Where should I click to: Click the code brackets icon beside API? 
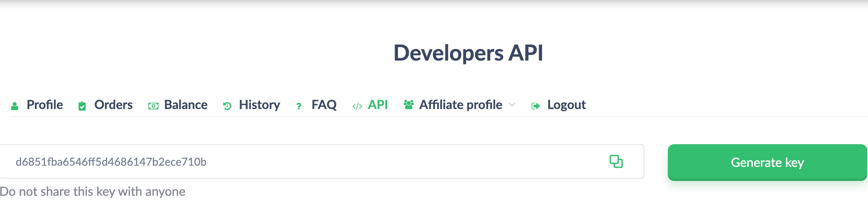point(357,106)
